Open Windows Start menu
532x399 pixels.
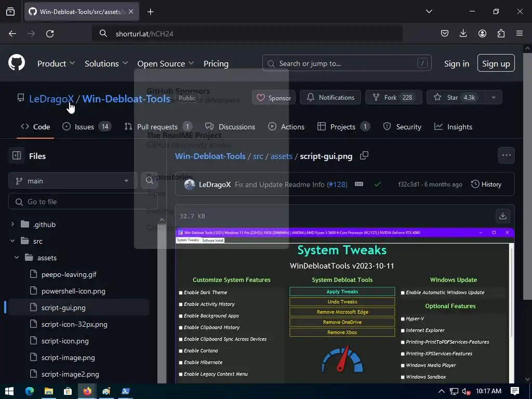click(x=9, y=391)
